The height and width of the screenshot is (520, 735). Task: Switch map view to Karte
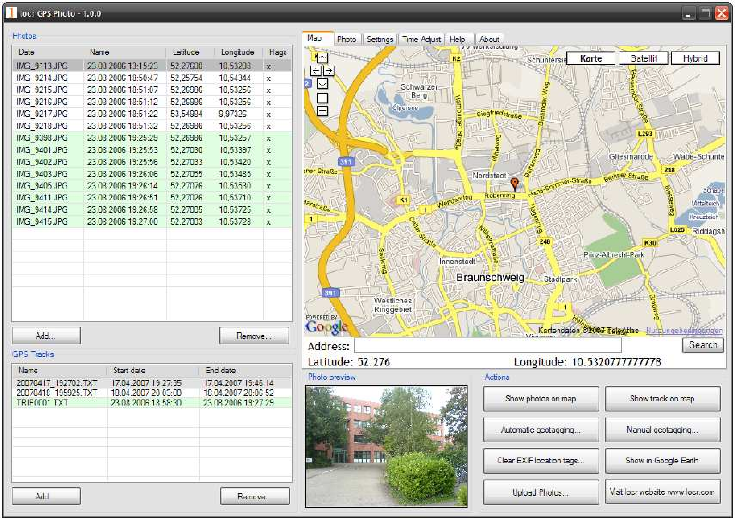(591, 58)
